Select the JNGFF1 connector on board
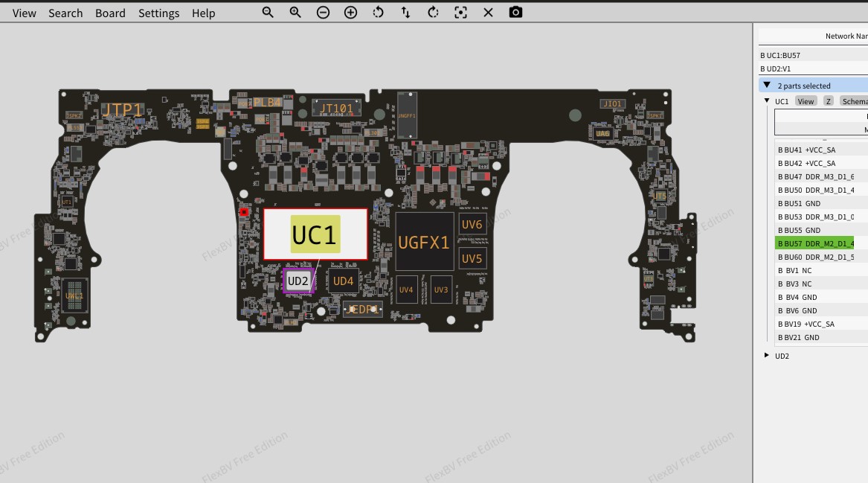The height and width of the screenshot is (483, 868). click(x=407, y=116)
